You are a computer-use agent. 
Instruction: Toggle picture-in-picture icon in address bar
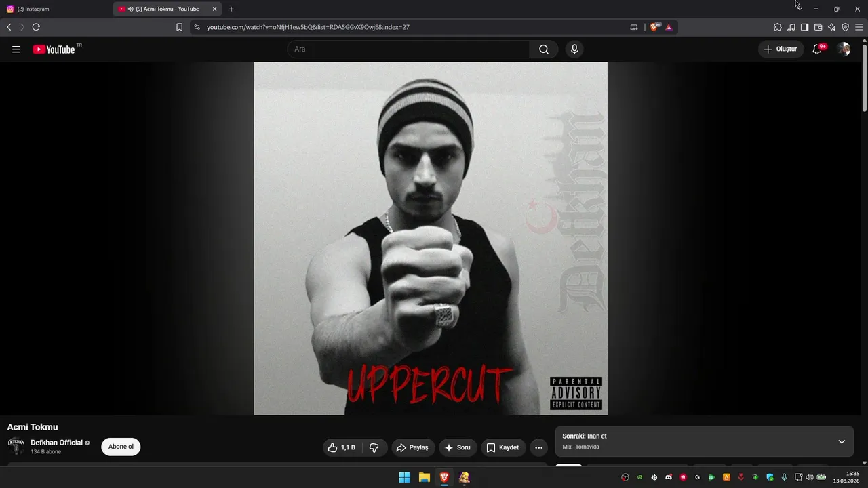pos(634,27)
